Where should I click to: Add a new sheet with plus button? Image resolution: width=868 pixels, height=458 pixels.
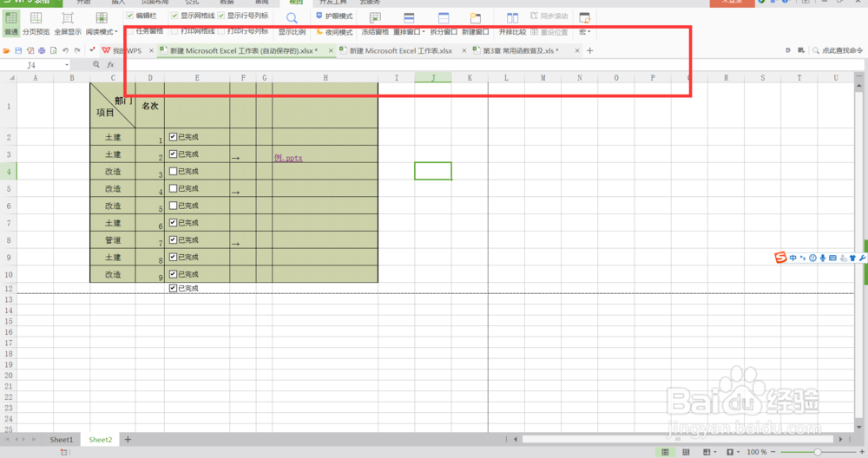[128, 440]
